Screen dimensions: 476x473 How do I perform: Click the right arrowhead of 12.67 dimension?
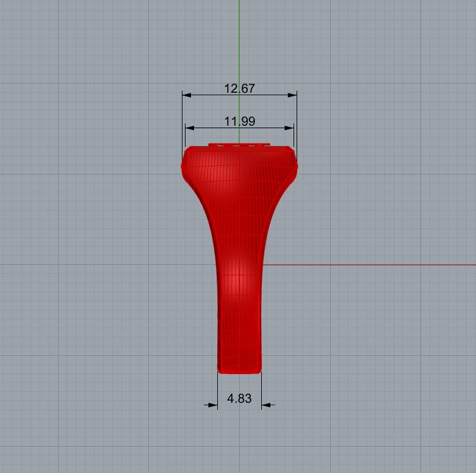coord(292,95)
